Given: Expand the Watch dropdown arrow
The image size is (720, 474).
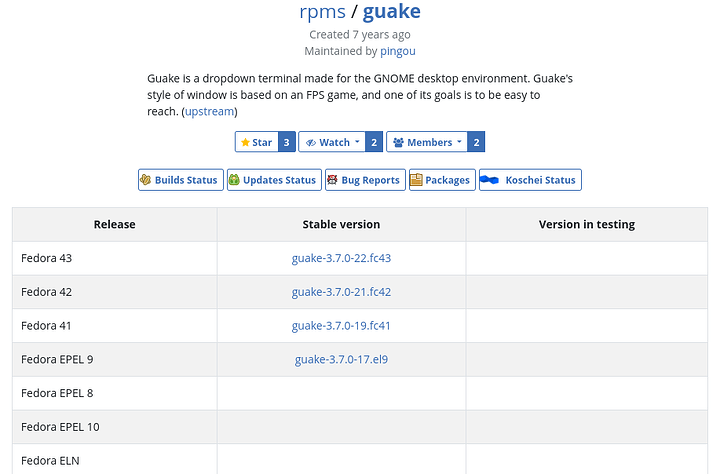Looking at the screenshot, I should point(357,142).
